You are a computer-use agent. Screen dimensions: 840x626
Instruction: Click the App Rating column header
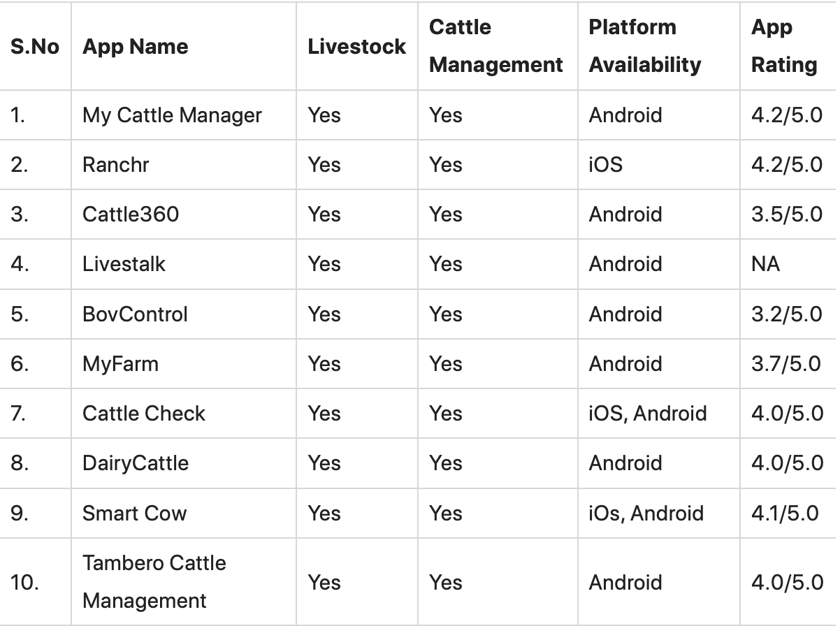783,46
